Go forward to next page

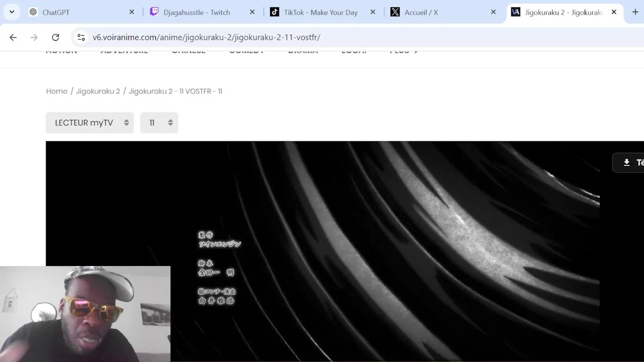34,37
